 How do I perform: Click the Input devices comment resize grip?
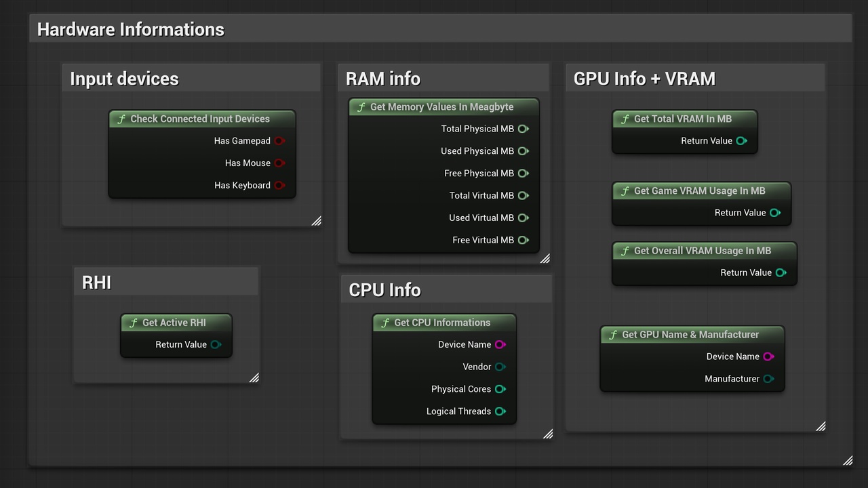(317, 221)
